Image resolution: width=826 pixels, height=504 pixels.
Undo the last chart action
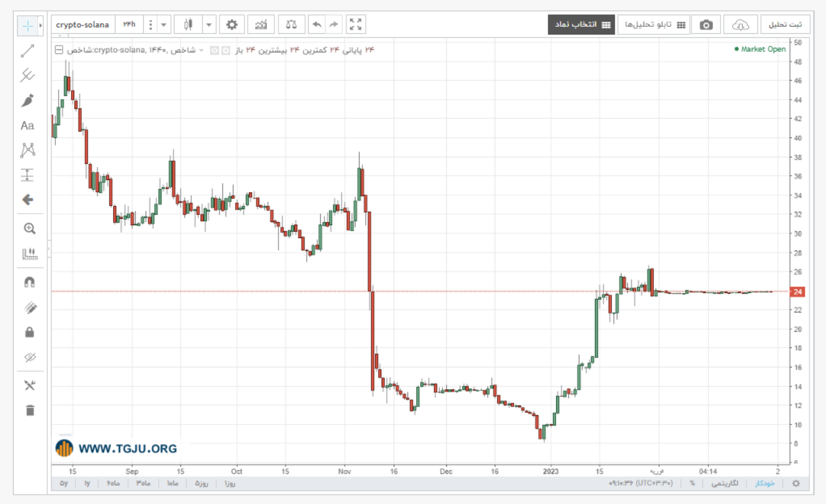click(x=317, y=25)
